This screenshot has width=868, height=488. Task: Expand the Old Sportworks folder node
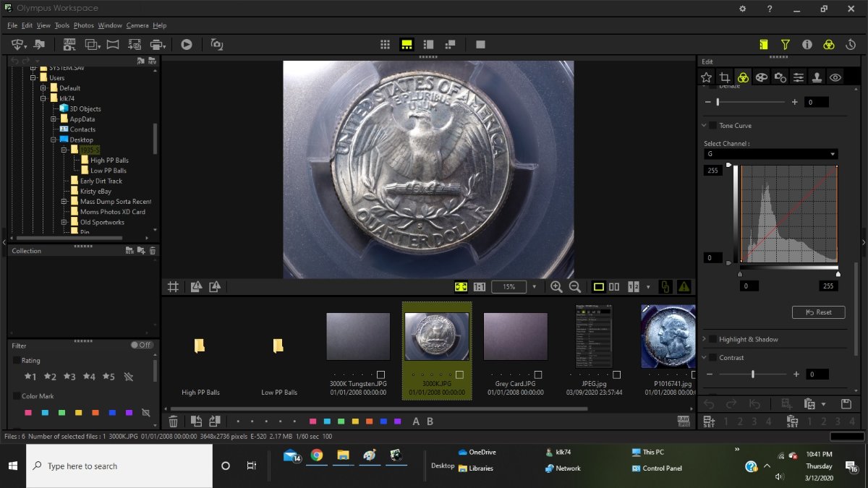click(x=64, y=222)
